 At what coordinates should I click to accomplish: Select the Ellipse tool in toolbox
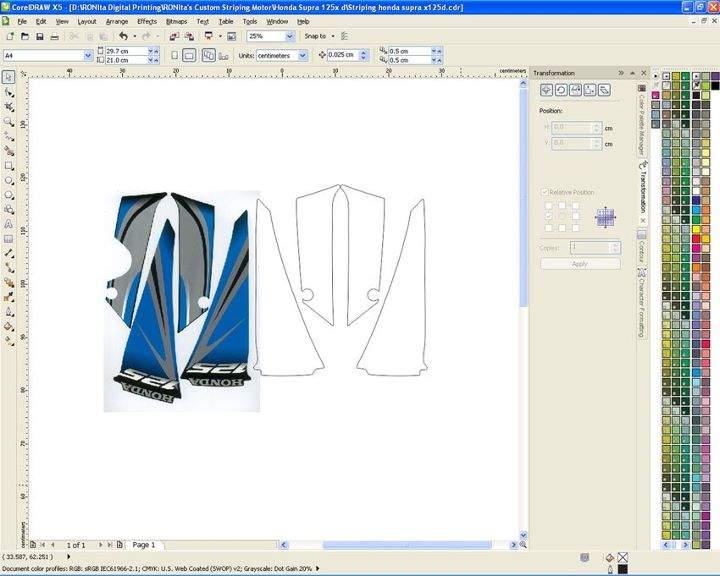[8, 181]
